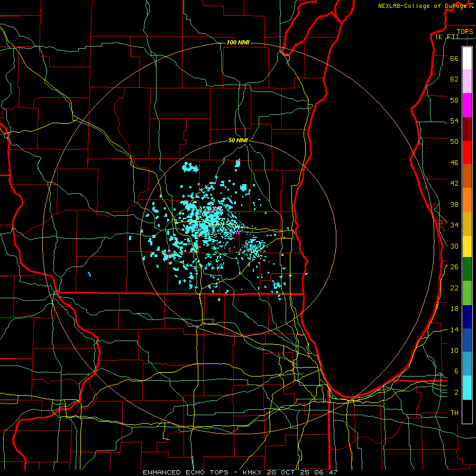This screenshot has width=476, height=476.
Task: Click the cyan legend swatch
Action: [467, 388]
